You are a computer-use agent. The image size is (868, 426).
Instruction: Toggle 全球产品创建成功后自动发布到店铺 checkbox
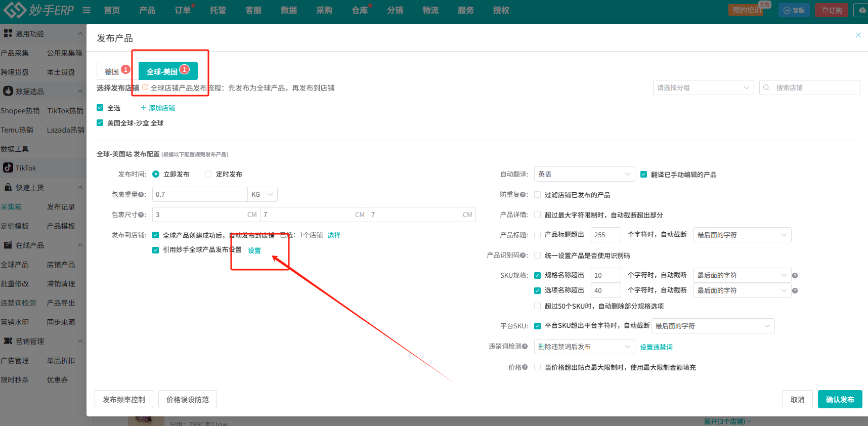click(x=155, y=235)
